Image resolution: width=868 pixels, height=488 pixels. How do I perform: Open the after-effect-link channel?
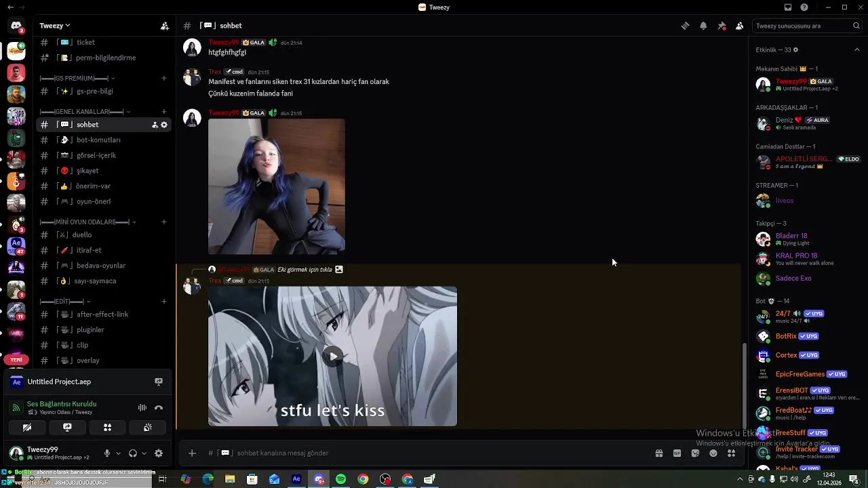(103, 314)
